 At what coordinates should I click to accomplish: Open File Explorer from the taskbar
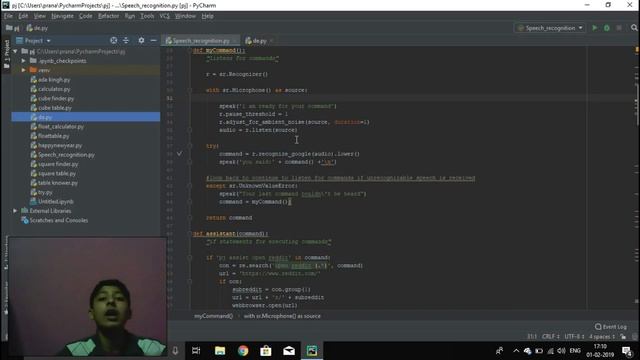pos(220,351)
